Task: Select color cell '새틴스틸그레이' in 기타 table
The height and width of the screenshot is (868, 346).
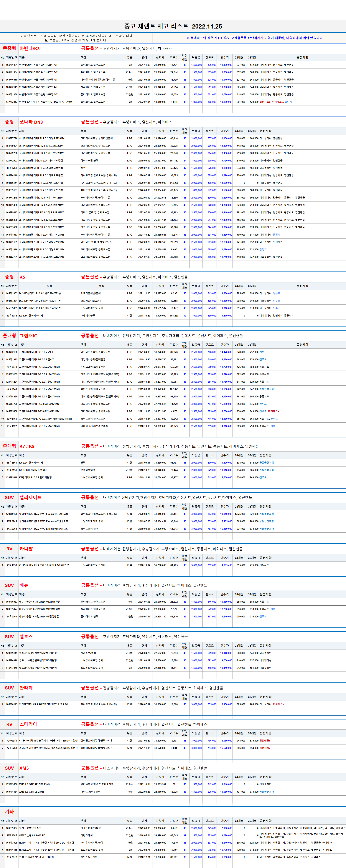Action: (x=89, y=857)
